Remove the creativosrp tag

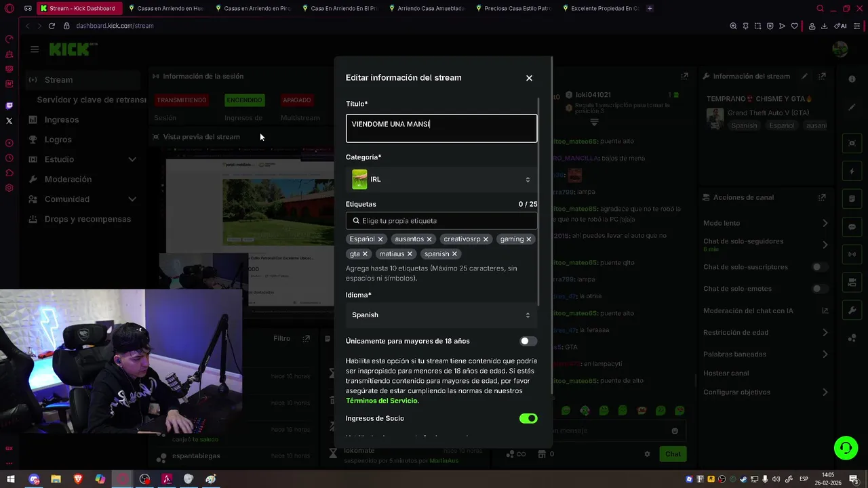[486, 239]
